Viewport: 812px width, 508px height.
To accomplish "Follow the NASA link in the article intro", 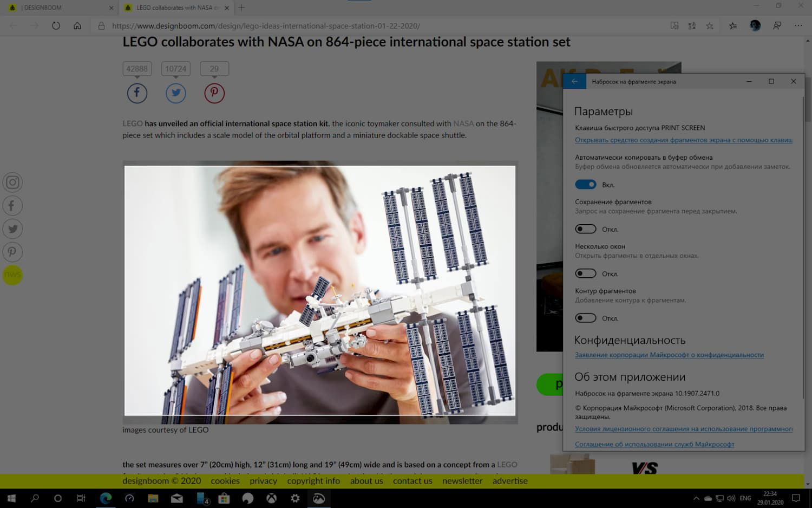I will click(463, 123).
